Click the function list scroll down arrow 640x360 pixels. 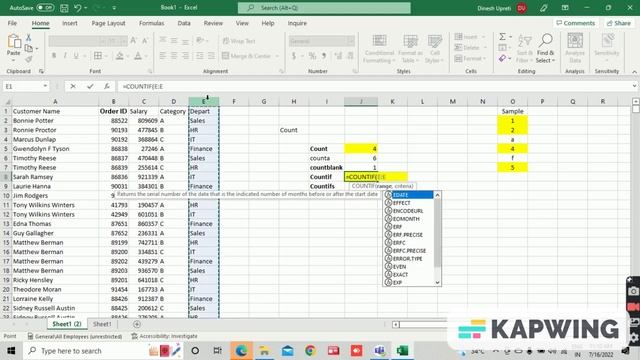tap(438, 282)
